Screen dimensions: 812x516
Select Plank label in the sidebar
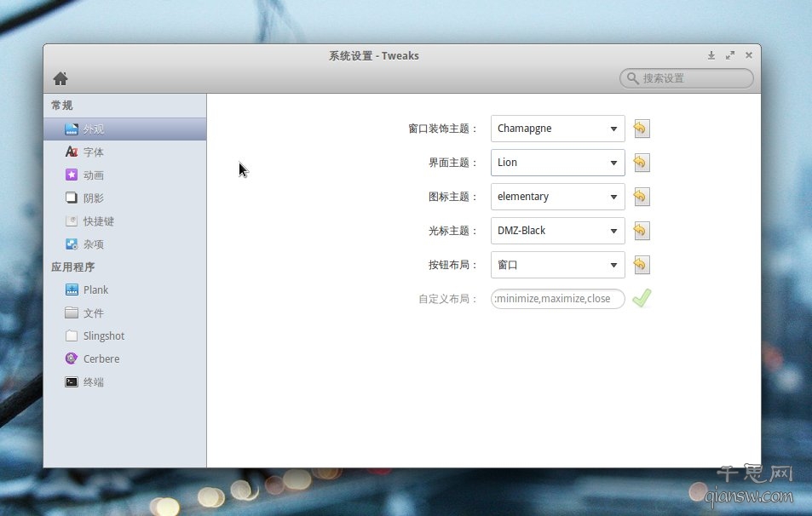pyautogui.click(x=95, y=290)
